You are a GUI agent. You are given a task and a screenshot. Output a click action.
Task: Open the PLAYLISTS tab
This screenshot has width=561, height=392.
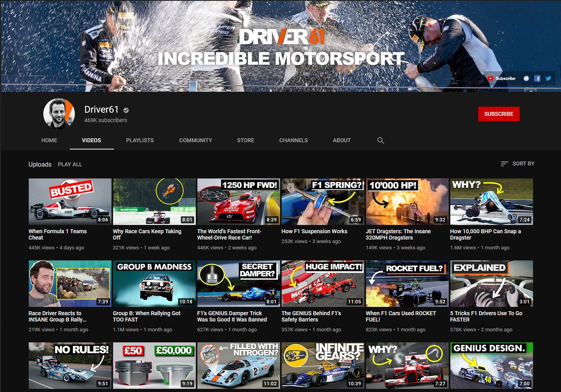[140, 140]
